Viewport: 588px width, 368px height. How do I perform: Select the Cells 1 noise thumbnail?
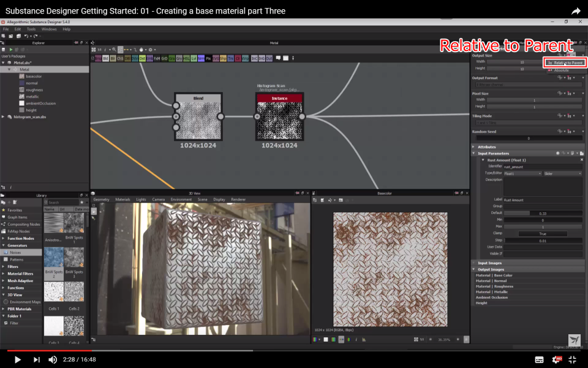(x=54, y=292)
